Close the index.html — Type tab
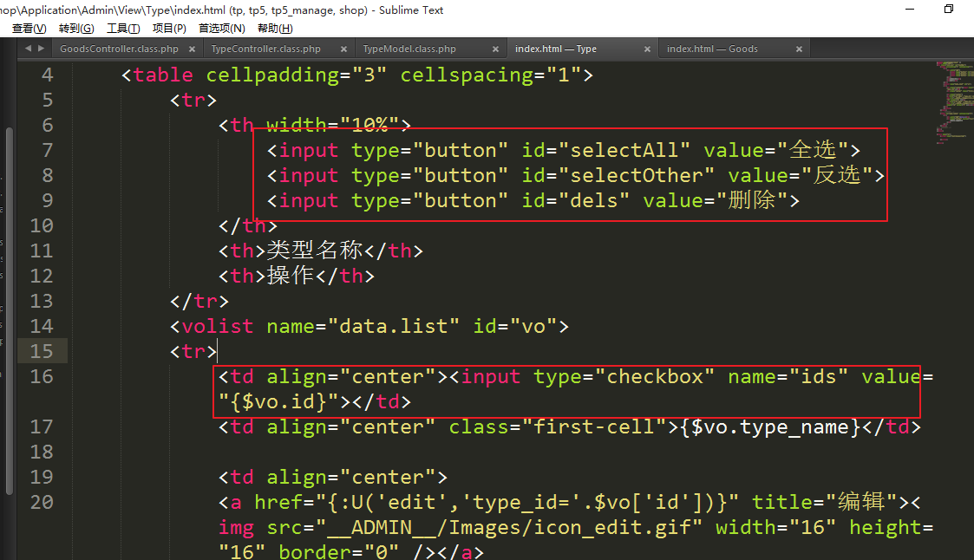This screenshot has width=974, height=560. point(647,49)
